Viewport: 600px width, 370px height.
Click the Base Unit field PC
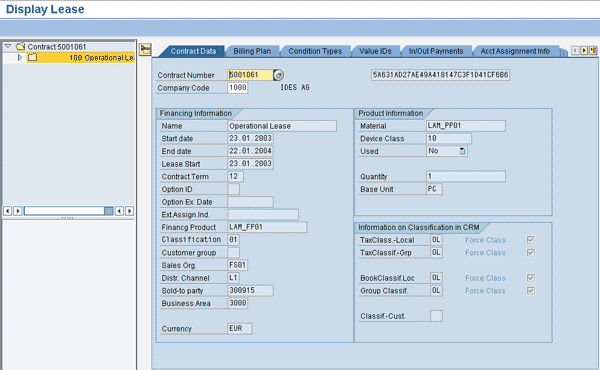tap(434, 189)
